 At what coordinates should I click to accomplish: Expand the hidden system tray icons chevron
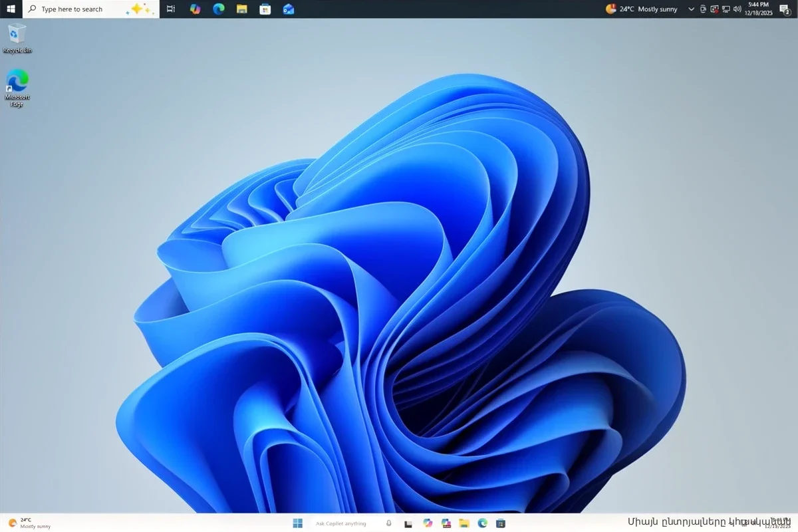pos(692,9)
